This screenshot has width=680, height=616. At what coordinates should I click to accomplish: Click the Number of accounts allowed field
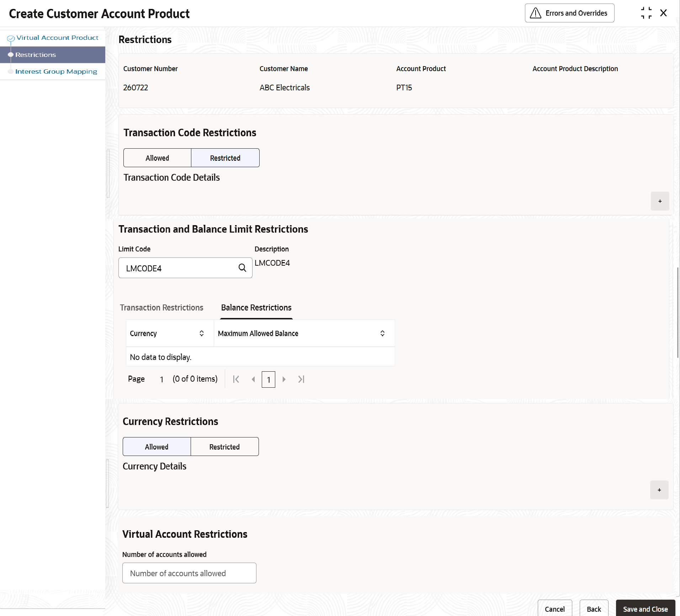(x=189, y=573)
